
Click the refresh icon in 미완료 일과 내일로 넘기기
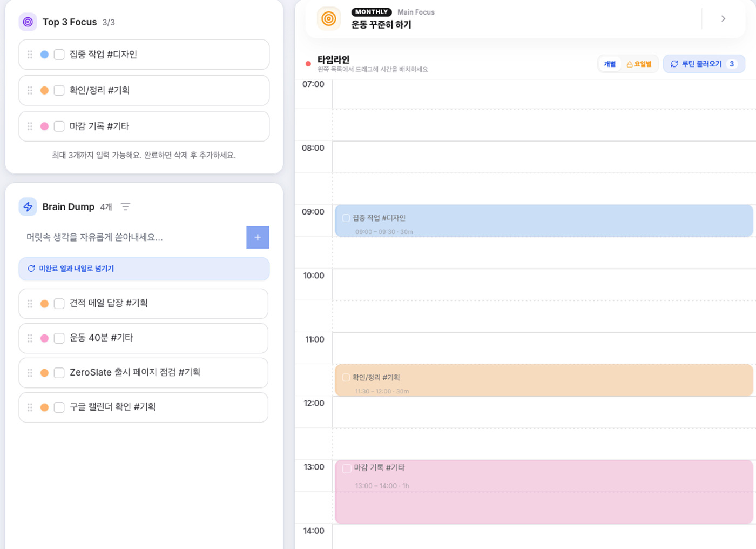point(31,269)
